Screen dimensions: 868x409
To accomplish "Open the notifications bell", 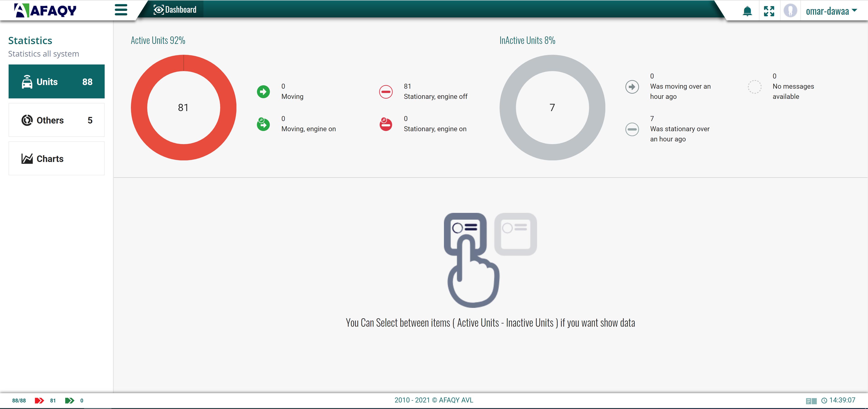I will (x=747, y=11).
